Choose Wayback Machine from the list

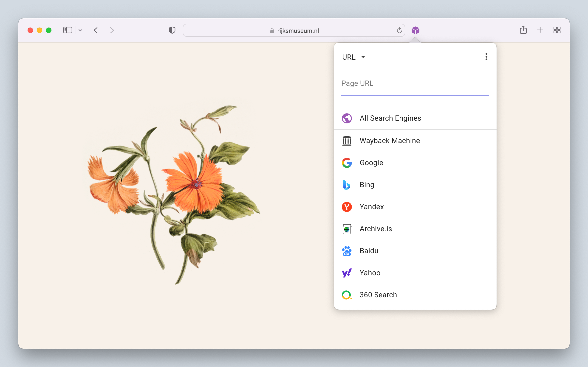tap(390, 141)
